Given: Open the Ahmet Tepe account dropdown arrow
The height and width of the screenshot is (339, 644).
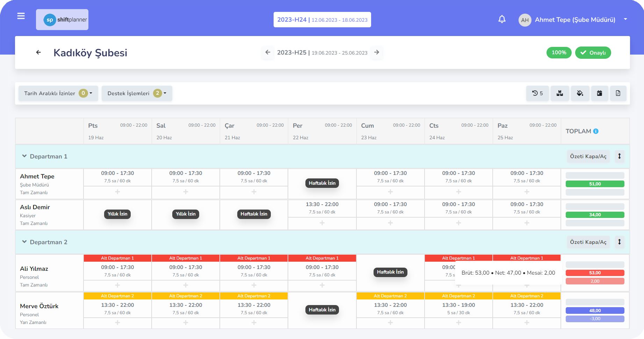Looking at the screenshot, I should click(x=625, y=19).
